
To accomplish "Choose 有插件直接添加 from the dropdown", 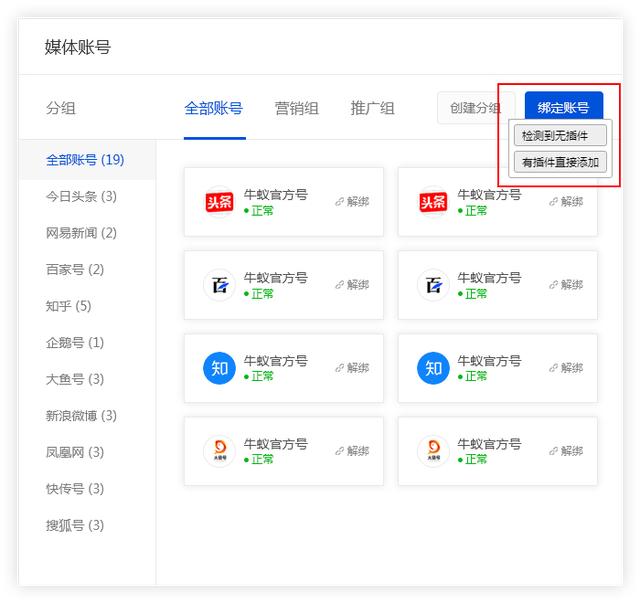I will (560, 161).
